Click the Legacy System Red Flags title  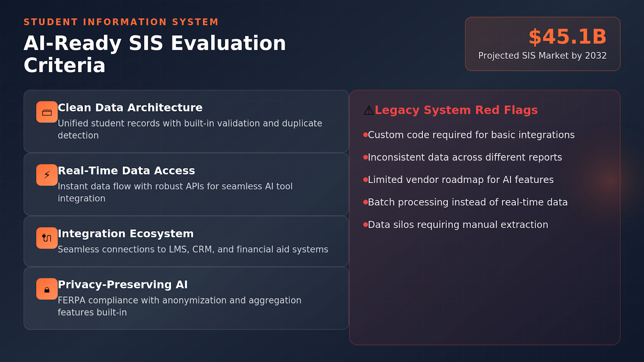[456, 110]
